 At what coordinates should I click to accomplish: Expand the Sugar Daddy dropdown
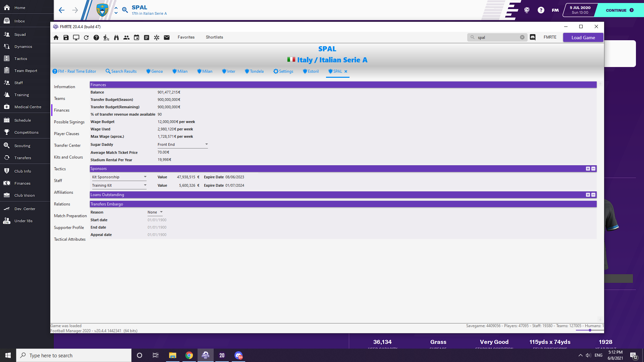(207, 144)
